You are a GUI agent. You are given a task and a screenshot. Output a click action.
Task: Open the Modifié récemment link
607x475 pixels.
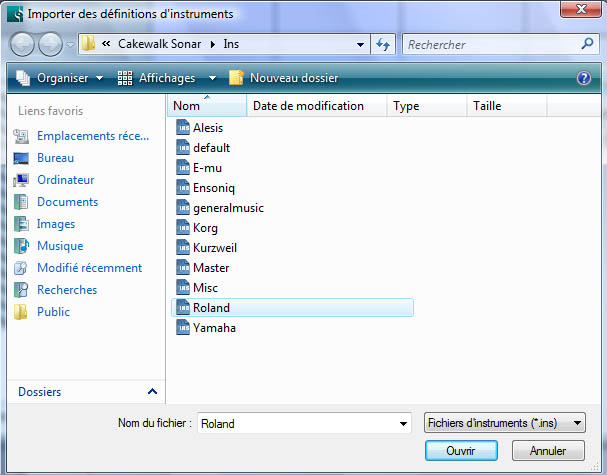(89, 268)
